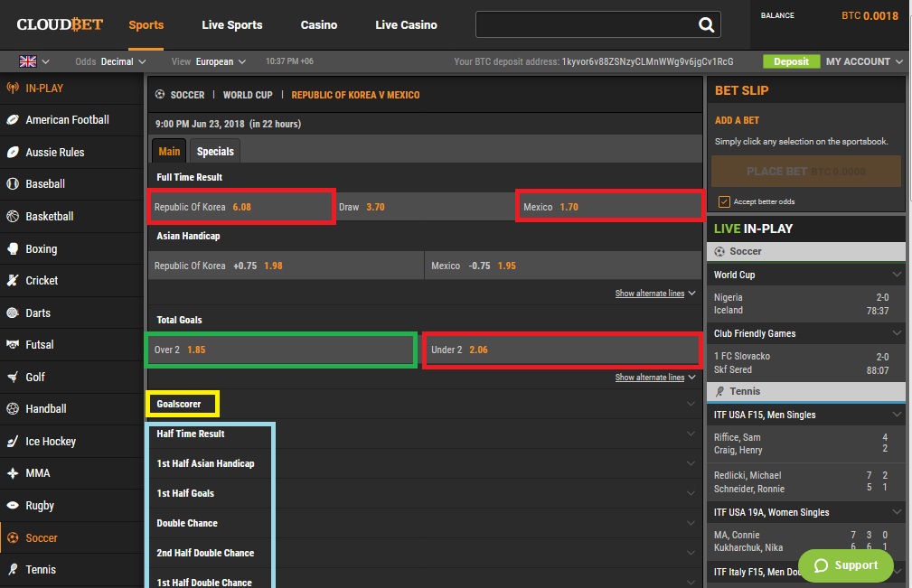Click the Basketball sidebar icon
Image resolution: width=912 pixels, height=588 pixels.
(x=13, y=216)
